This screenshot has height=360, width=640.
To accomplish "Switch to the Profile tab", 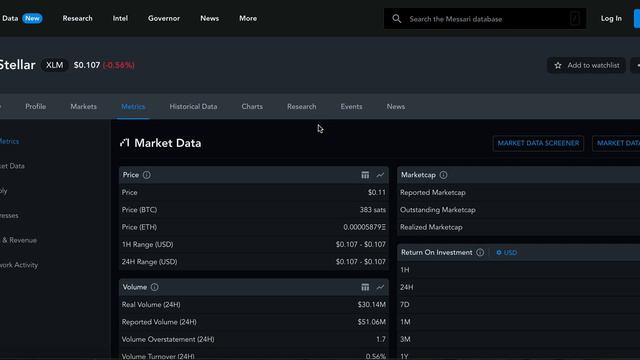I will pyautogui.click(x=36, y=107).
